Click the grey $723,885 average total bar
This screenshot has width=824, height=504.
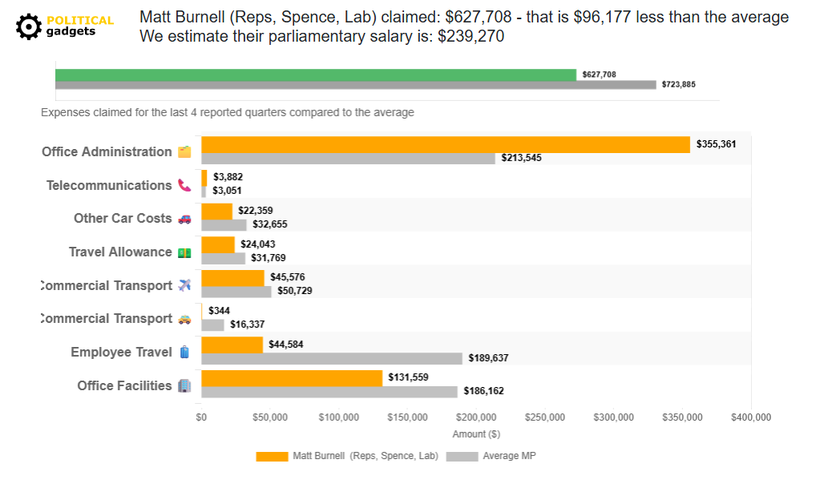356,85
